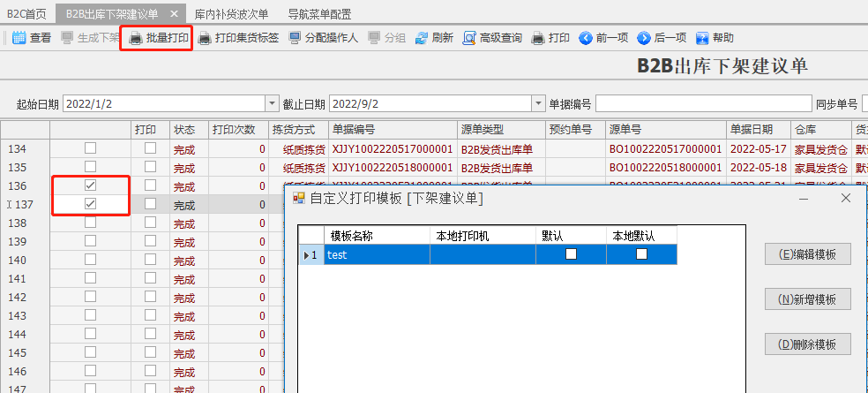
Task: Click the 打印集货标签 toolbar icon
Action: 205,38
